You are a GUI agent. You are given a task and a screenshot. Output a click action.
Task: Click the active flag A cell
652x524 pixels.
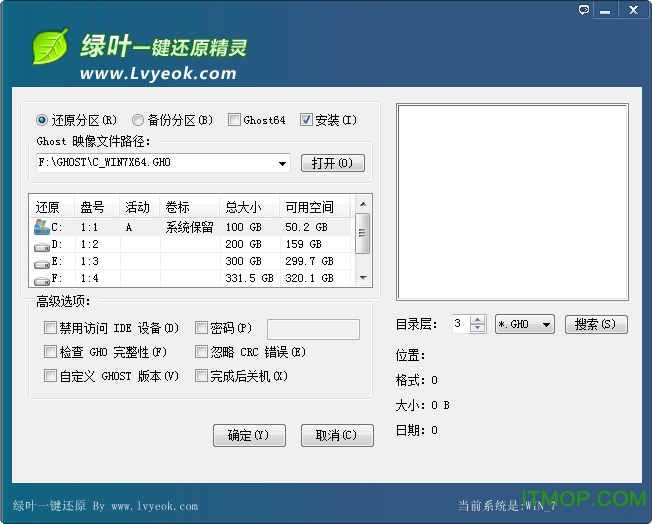point(128,227)
